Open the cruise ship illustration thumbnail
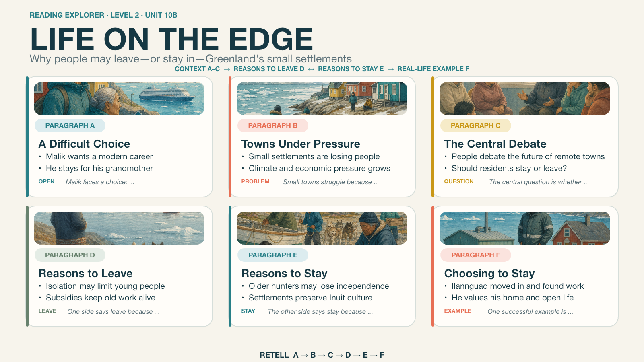 119,99
